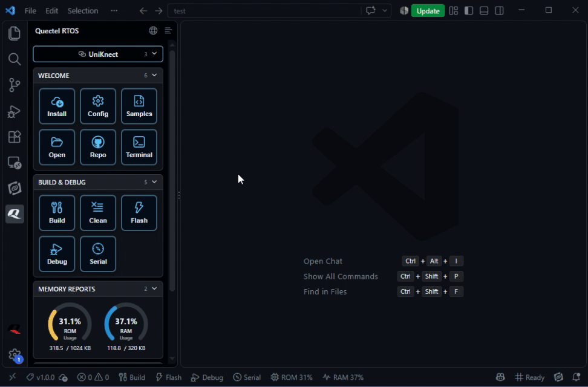Click the Install SDK tile
The image size is (588, 387).
coord(57,106)
